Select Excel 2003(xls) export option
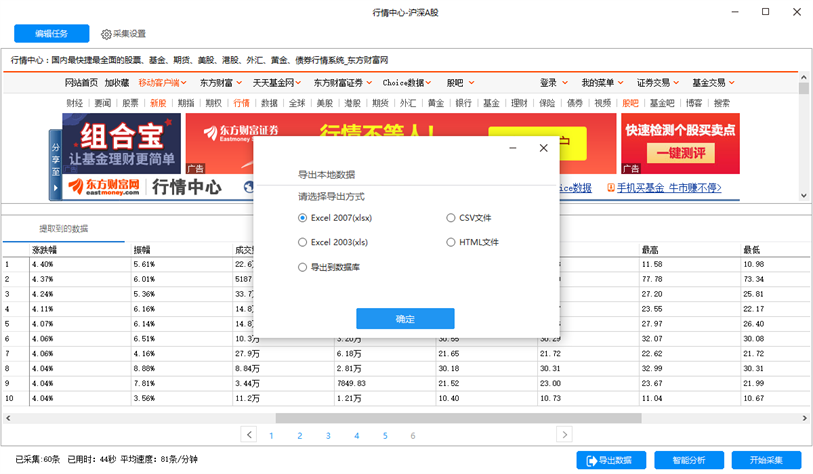 333,242
